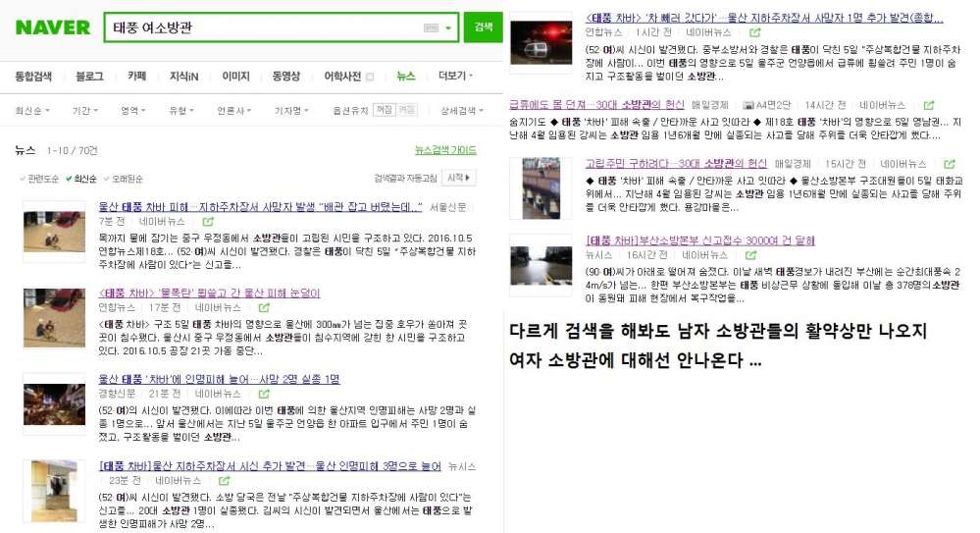
Task: Open the A4면2단 newspaper page icon
Action: pyautogui.click(x=747, y=104)
